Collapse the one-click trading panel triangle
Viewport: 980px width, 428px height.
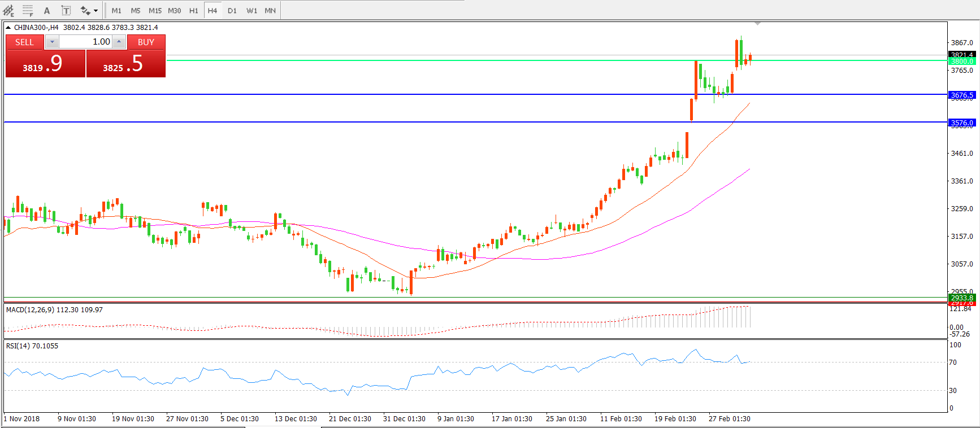pos(8,27)
